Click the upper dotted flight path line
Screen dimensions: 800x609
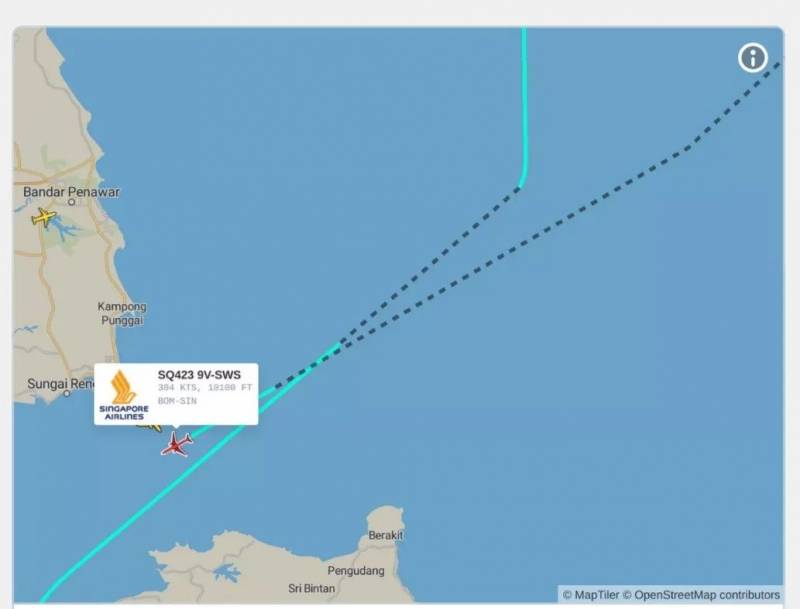coord(434,260)
